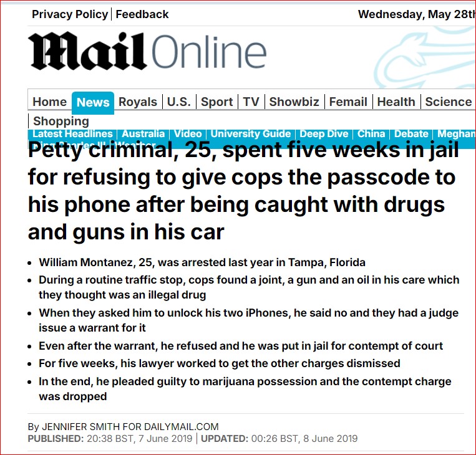Screen dimensions: 476x455
Task: Open the Royals section
Action: (138, 102)
